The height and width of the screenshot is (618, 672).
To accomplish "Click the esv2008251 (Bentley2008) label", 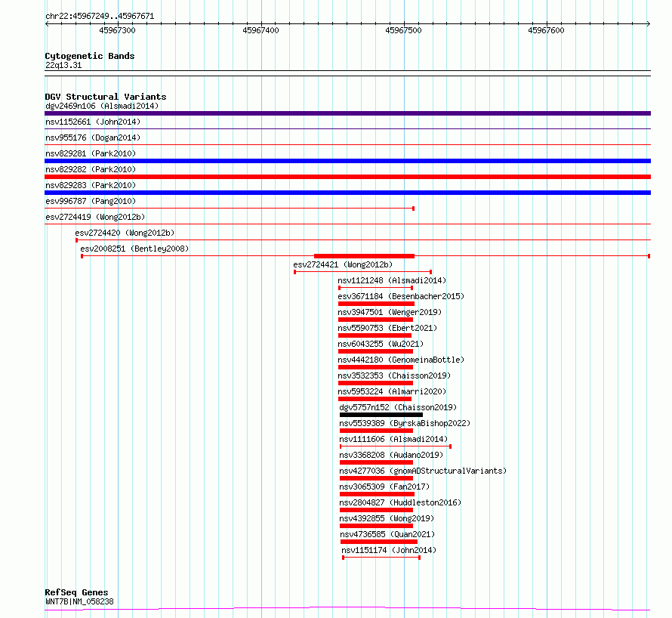I will tap(134, 249).
